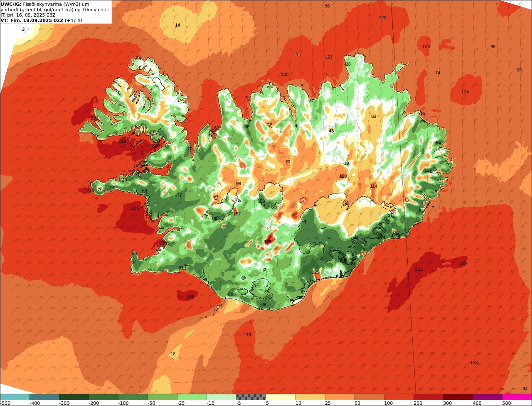Click the map value 153

click(x=474, y=362)
